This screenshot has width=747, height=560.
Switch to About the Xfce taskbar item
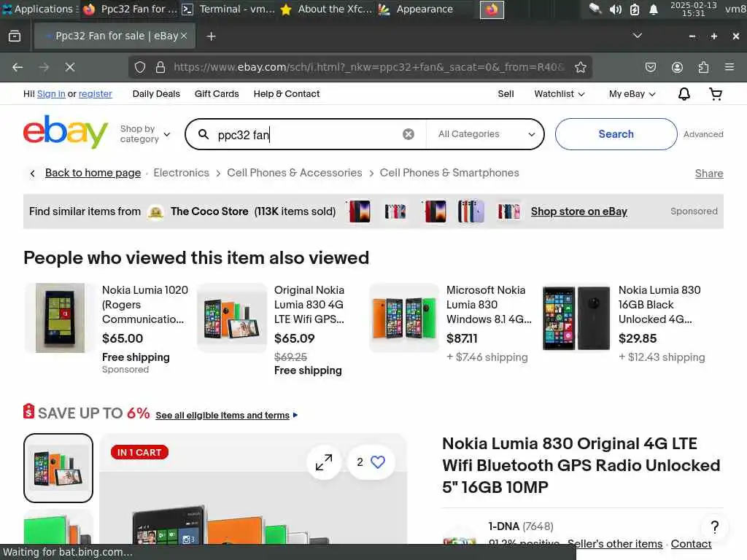pyautogui.click(x=326, y=9)
